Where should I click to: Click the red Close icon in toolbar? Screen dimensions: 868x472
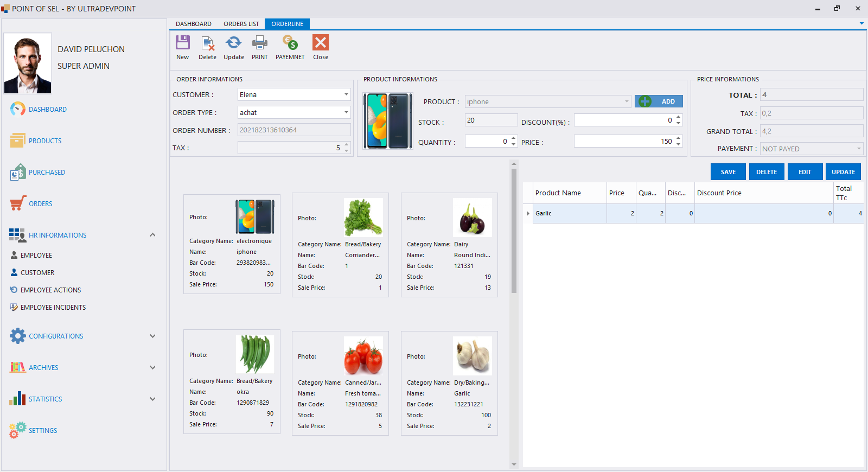(x=321, y=42)
